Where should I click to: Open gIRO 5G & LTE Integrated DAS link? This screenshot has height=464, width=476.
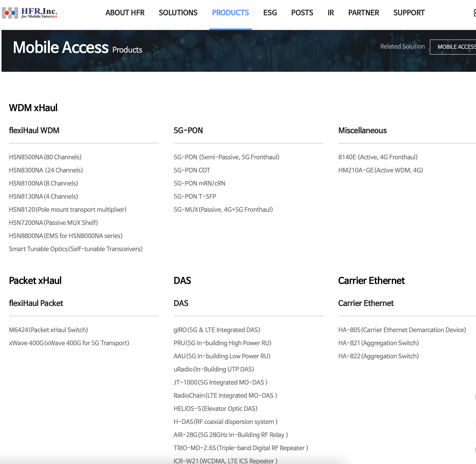pyautogui.click(x=217, y=330)
